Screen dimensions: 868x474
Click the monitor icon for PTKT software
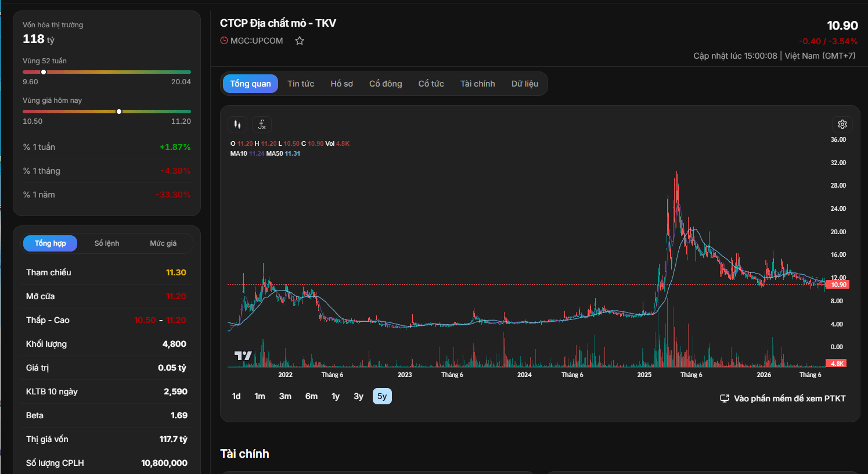point(725,398)
